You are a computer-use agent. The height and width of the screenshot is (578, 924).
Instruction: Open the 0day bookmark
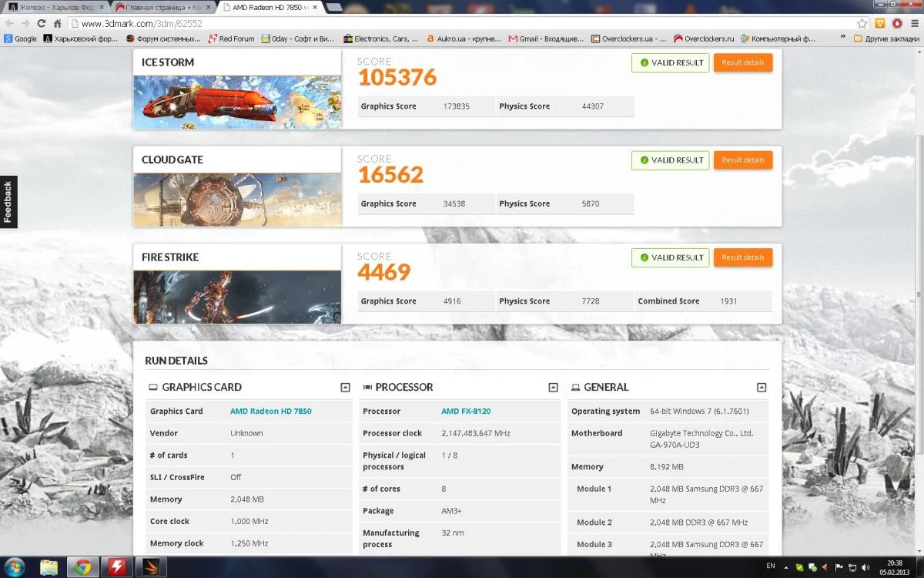tap(298, 39)
